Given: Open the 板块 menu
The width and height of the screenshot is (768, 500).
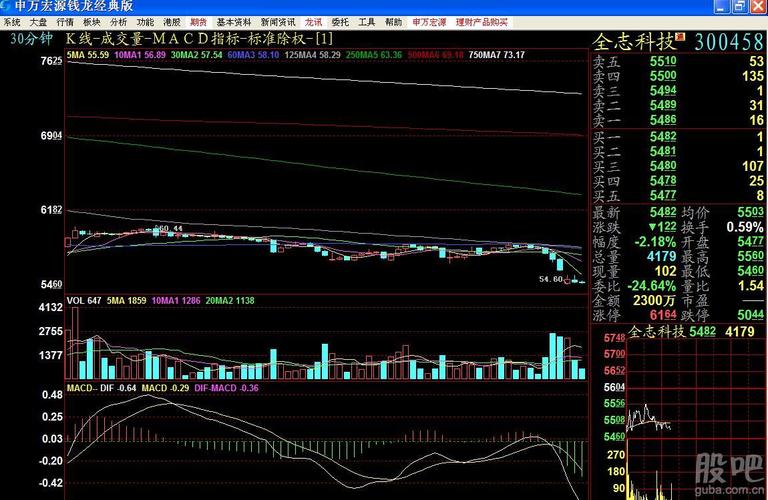Looking at the screenshot, I should click(92, 23).
